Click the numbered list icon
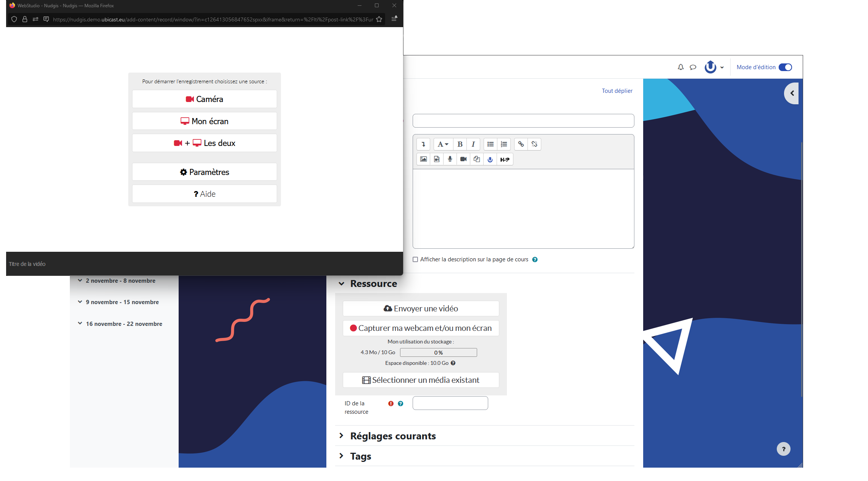 point(504,144)
